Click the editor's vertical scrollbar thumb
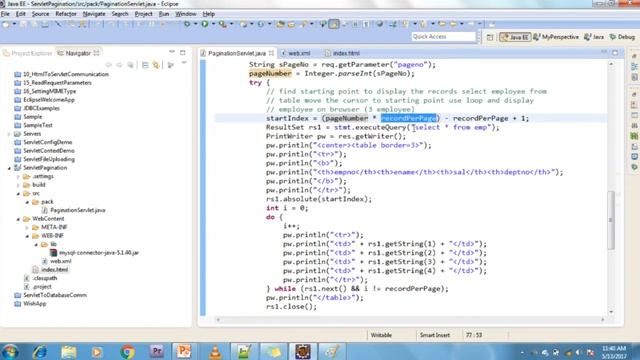 [611, 220]
